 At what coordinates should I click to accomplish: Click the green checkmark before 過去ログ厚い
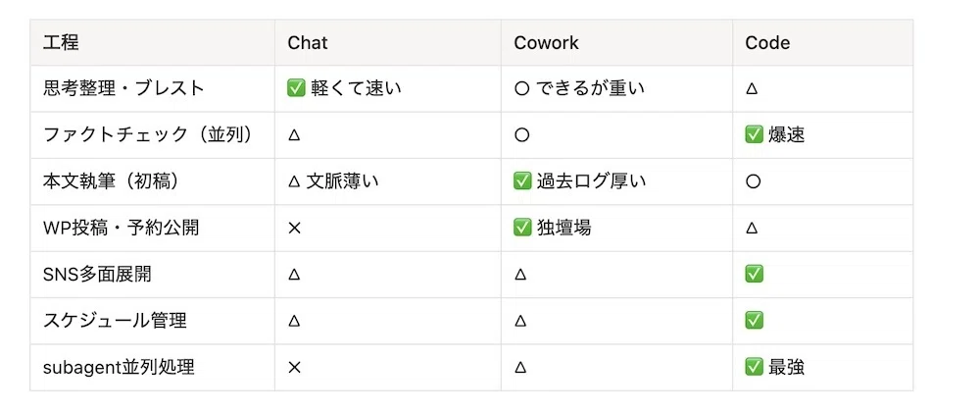pos(522,181)
